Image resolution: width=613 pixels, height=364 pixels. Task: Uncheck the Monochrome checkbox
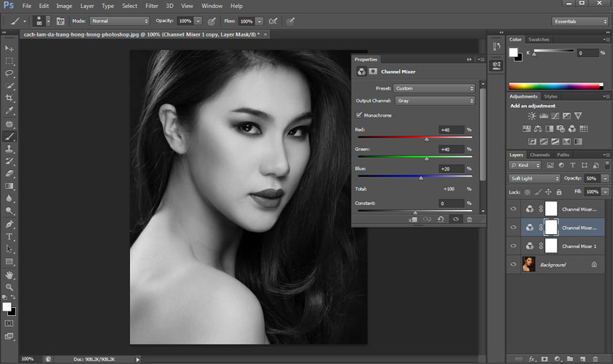[359, 115]
